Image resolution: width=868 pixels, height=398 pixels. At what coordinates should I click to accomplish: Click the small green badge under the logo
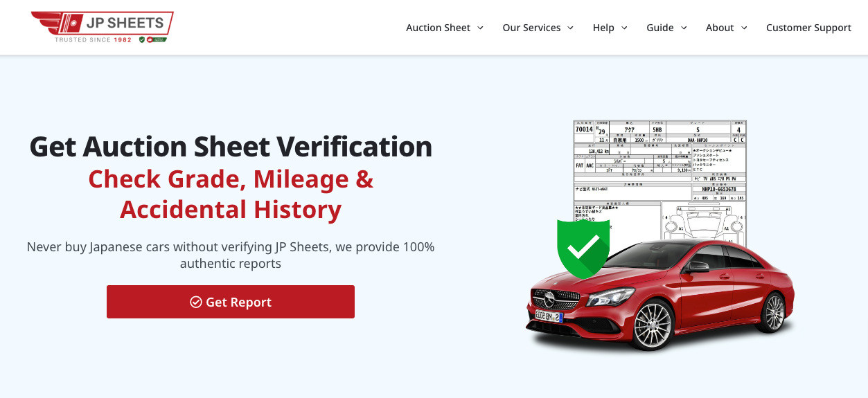tap(153, 40)
